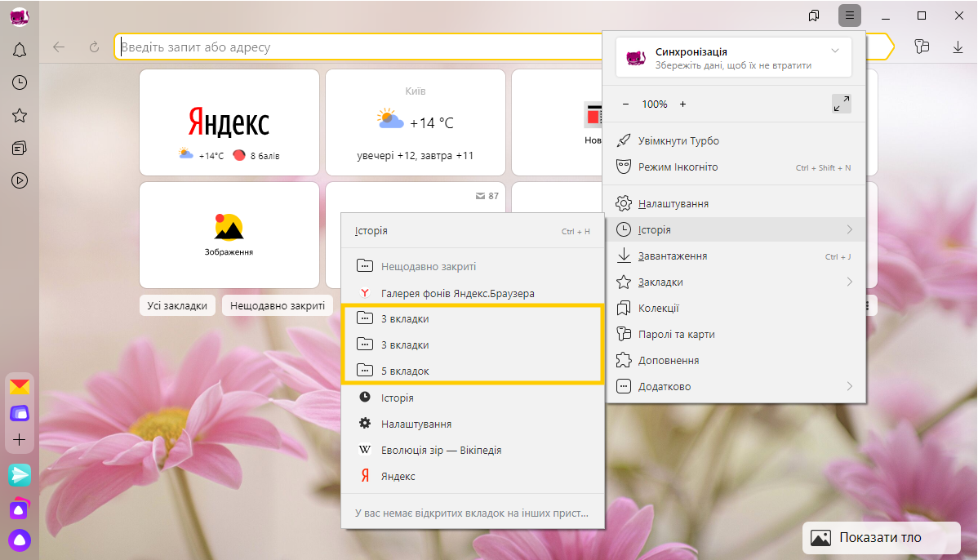Reopen Еволюція зір — Вікіпедія page
Viewport: 978px width, 560px height.
pyautogui.click(x=473, y=451)
